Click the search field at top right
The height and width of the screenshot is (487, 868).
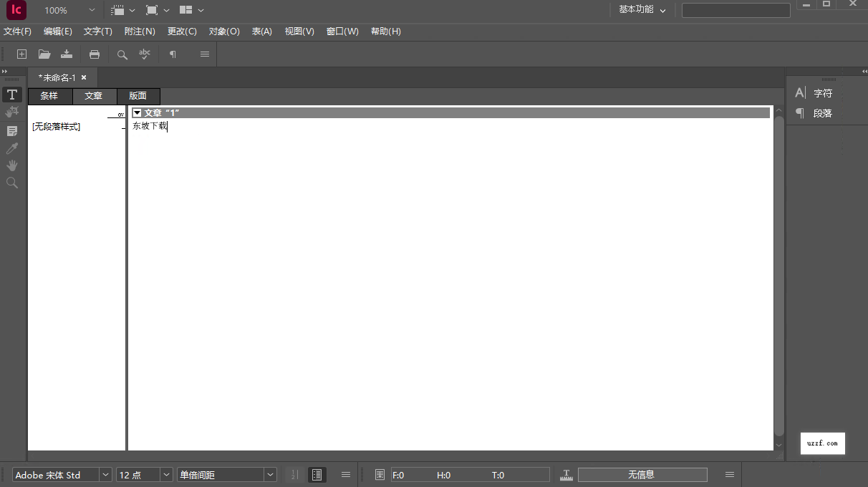[736, 10]
